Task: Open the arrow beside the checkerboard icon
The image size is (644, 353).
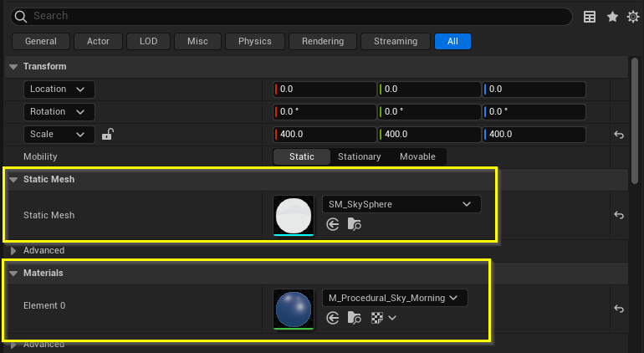Action: click(392, 318)
